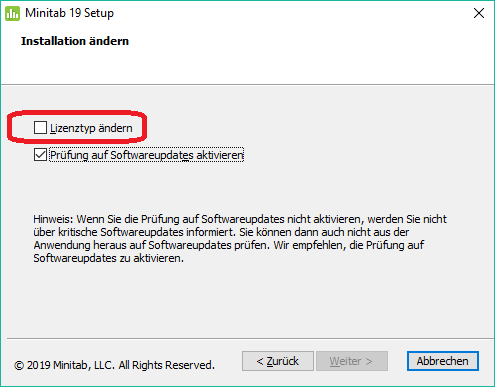Cancel the setup with Abbrechen

pos(443,361)
